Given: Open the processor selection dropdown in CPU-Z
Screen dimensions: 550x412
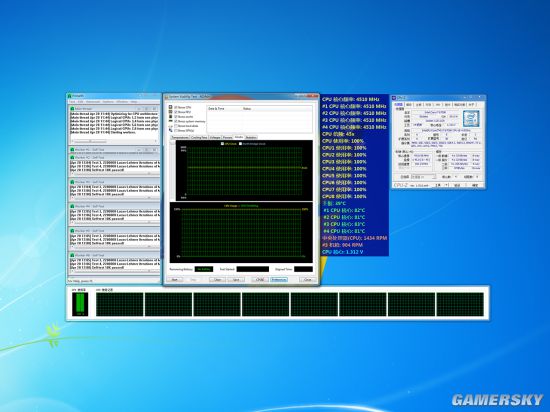Looking at the screenshot, I should [x=423, y=177].
